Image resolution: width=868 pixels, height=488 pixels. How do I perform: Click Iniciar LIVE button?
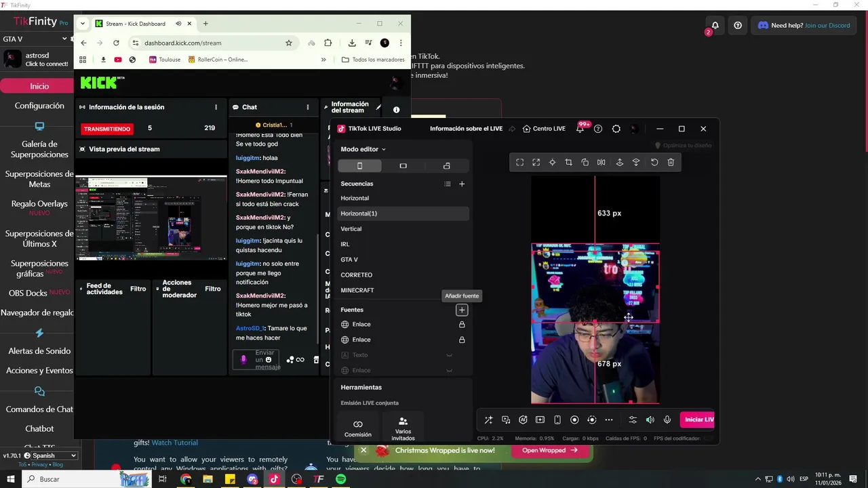coord(697,420)
